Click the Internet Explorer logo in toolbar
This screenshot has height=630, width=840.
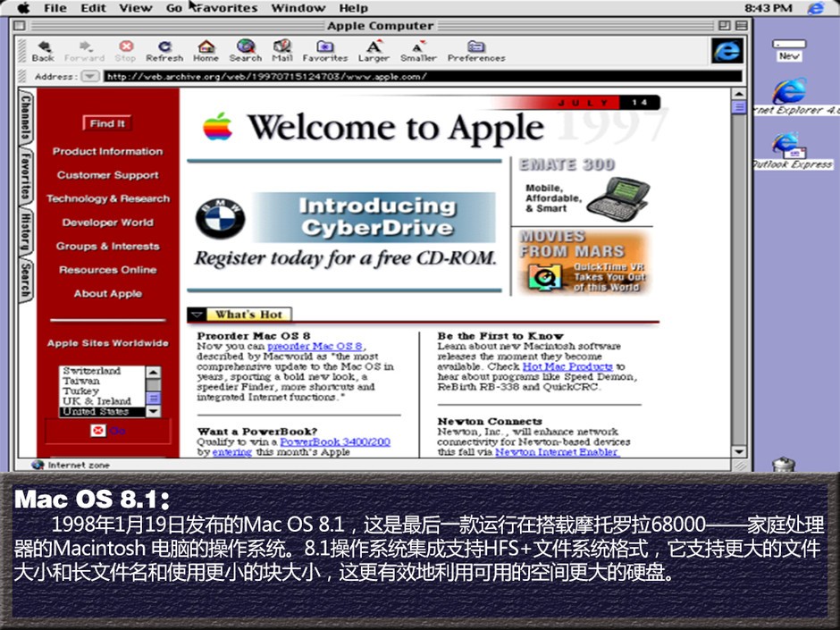(727, 51)
